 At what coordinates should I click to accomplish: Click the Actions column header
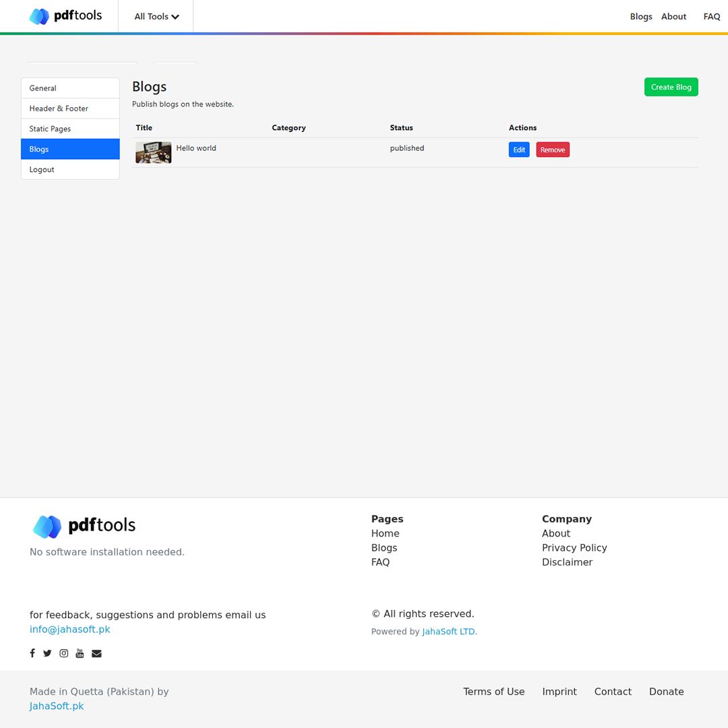click(522, 127)
